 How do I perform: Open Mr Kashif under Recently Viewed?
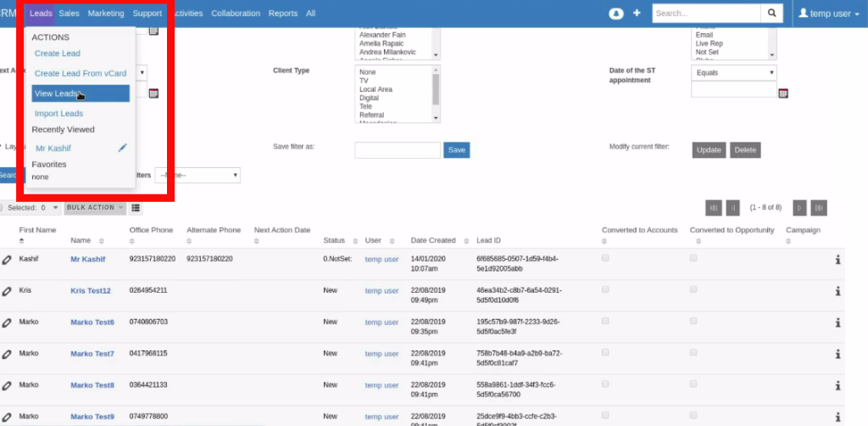(53, 148)
